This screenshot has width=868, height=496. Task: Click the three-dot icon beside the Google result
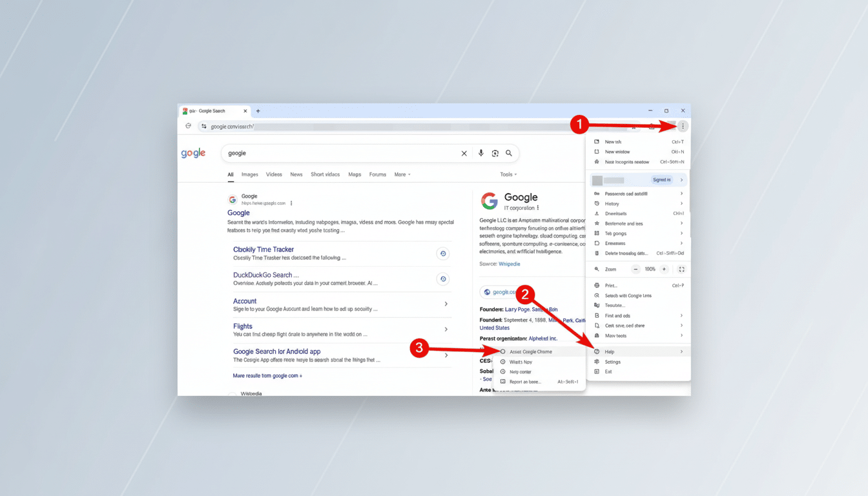click(291, 202)
